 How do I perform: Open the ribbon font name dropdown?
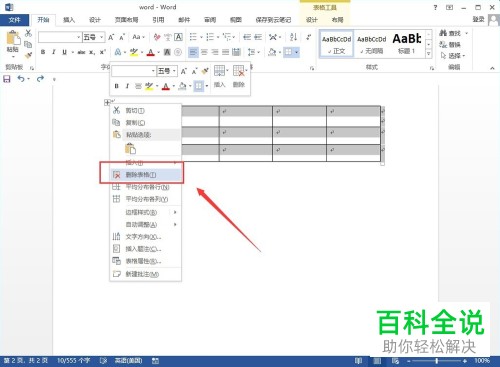point(79,37)
